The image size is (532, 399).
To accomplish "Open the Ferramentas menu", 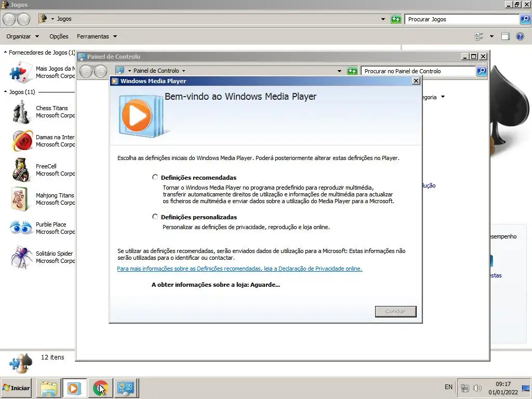I will (x=97, y=36).
